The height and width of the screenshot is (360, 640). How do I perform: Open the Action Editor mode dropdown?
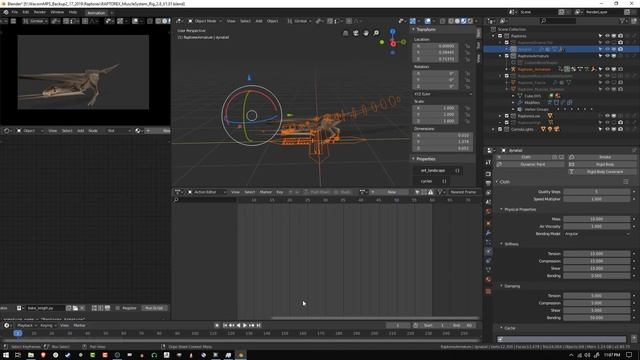(207, 192)
